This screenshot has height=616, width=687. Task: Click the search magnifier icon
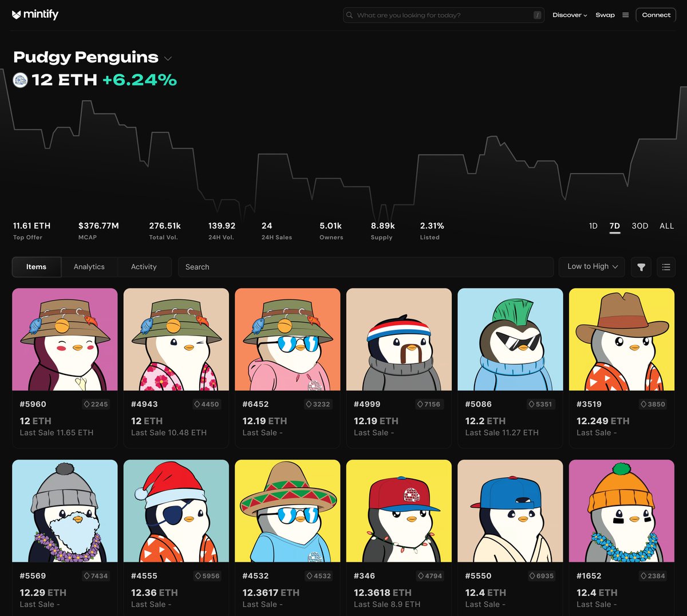[350, 15]
